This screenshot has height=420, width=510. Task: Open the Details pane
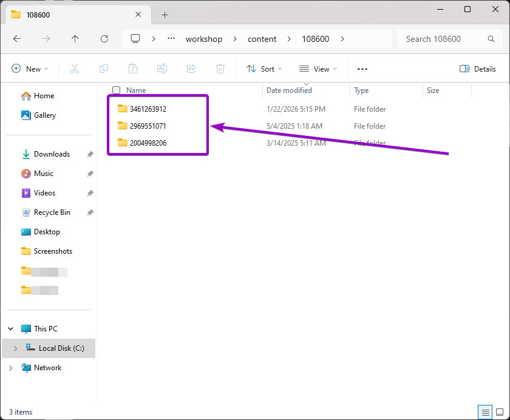(x=478, y=69)
